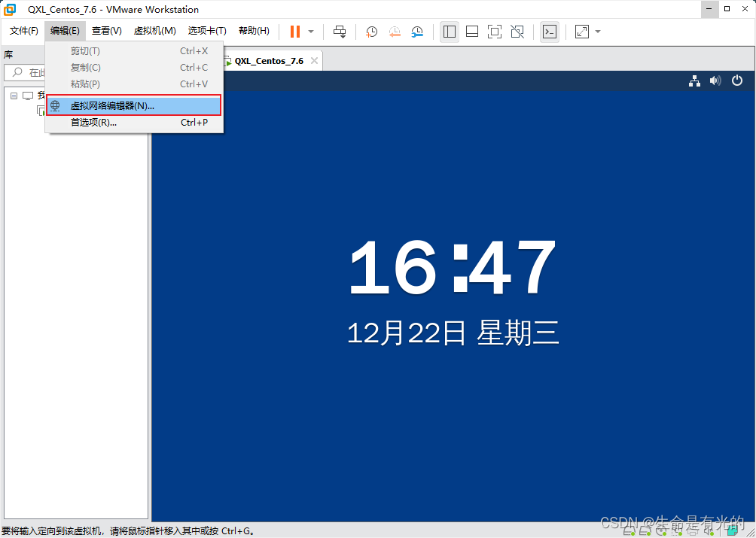Switch guest display to full screen mode
The width and height of the screenshot is (756, 538).
pyautogui.click(x=493, y=32)
